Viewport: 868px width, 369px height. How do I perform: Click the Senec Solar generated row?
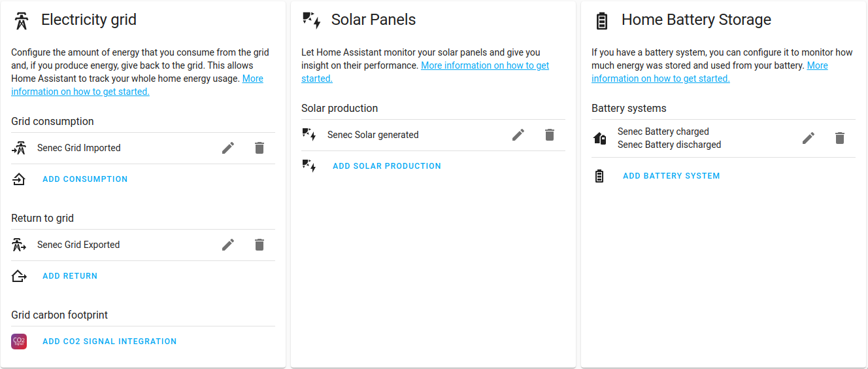pyautogui.click(x=373, y=135)
